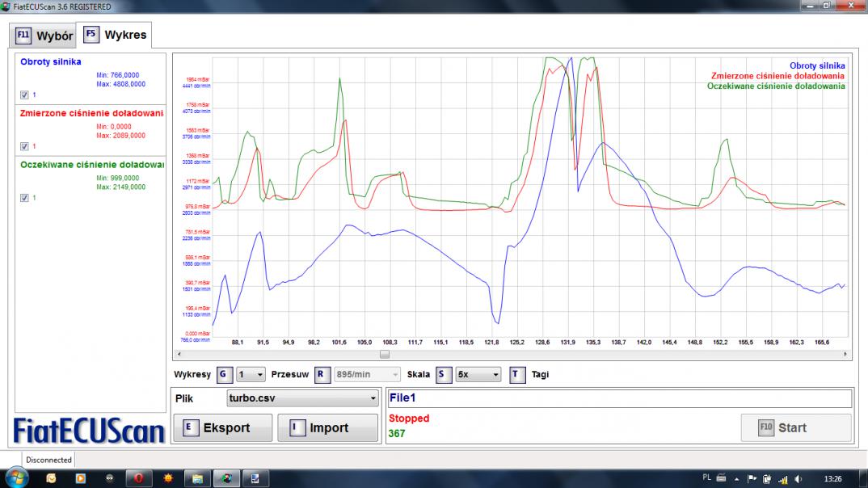The width and height of the screenshot is (868, 488).
Task: Open the Plik turbo.csv file dropdown
Action: (302, 398)
